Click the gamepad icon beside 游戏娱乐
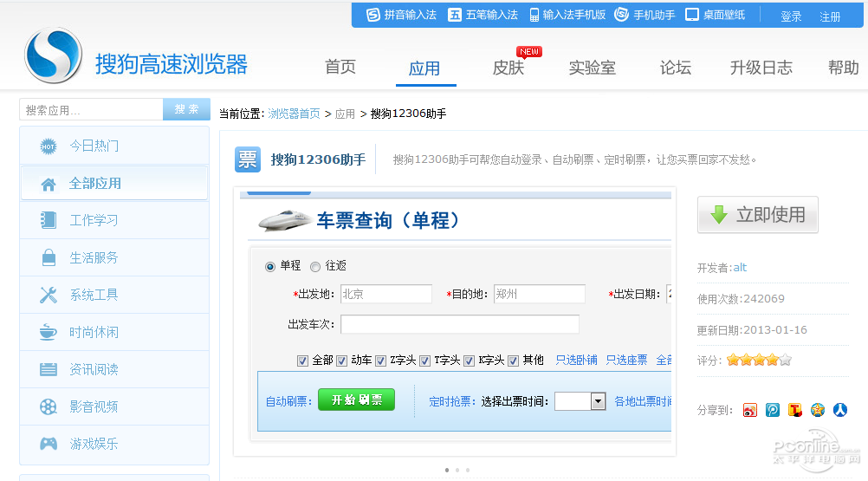 (x=49, y=444)
